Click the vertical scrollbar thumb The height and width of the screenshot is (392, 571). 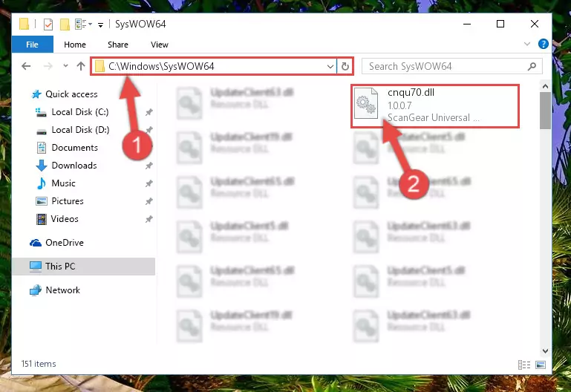pos(545,111)
